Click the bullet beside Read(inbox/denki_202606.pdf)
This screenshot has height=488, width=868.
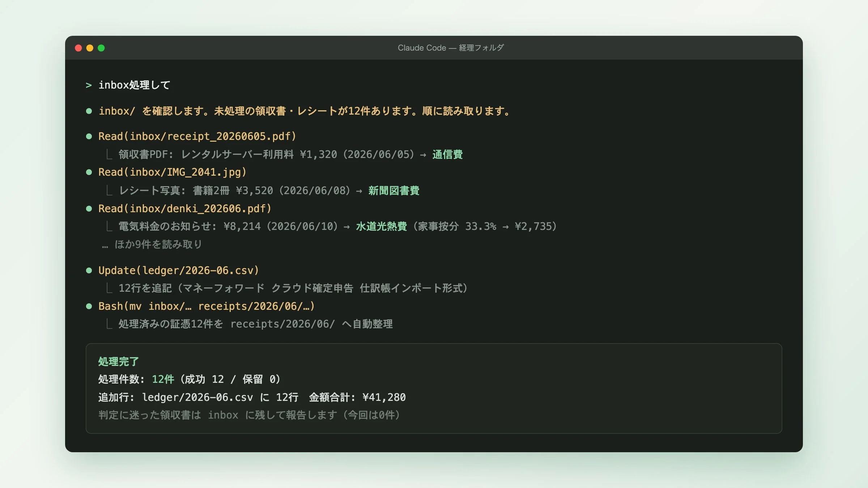pos(89,209)
